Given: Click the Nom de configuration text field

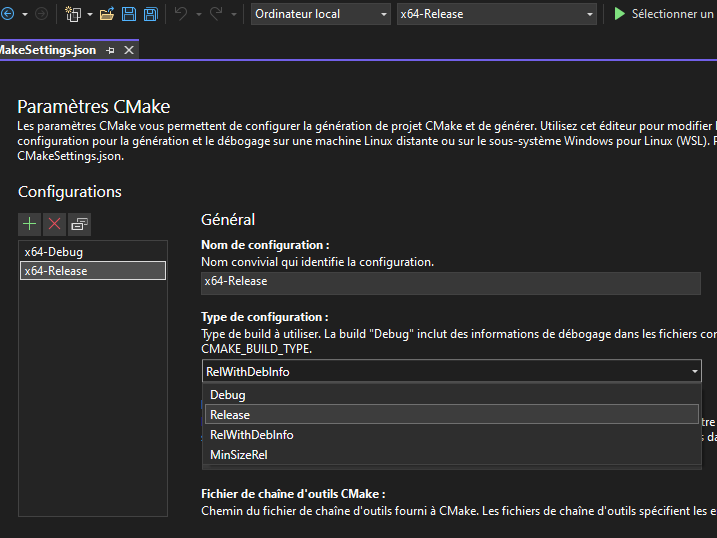Looking at the screenshot, I should [x=450, y=282].
